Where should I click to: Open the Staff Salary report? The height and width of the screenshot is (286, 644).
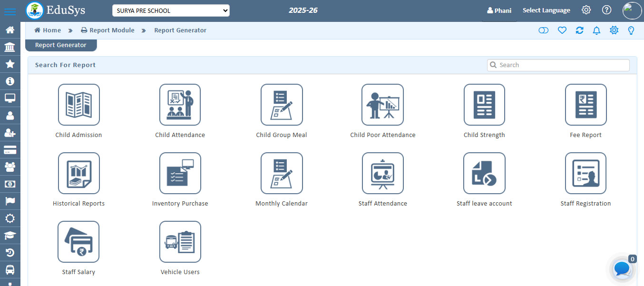pos(78,242)
